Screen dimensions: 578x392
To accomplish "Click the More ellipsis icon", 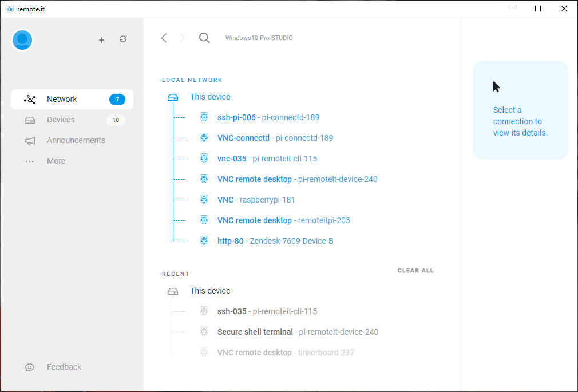I will 30,161.
